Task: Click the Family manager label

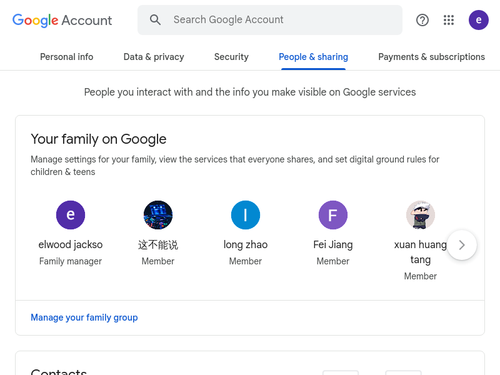Action: pos(70,261)
